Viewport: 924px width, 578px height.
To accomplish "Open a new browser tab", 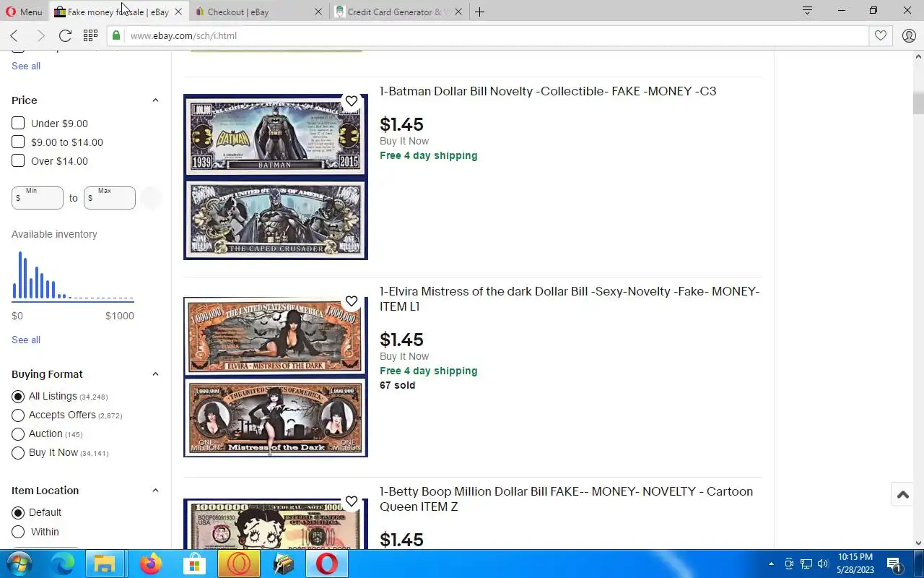I will click(479, 12).
